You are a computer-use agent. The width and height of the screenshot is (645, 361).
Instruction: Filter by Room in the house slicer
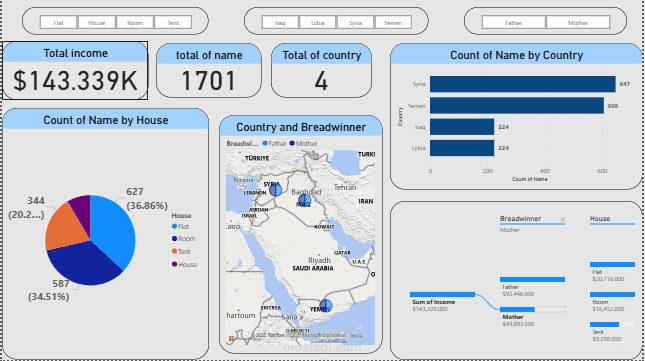coord(135,22)
